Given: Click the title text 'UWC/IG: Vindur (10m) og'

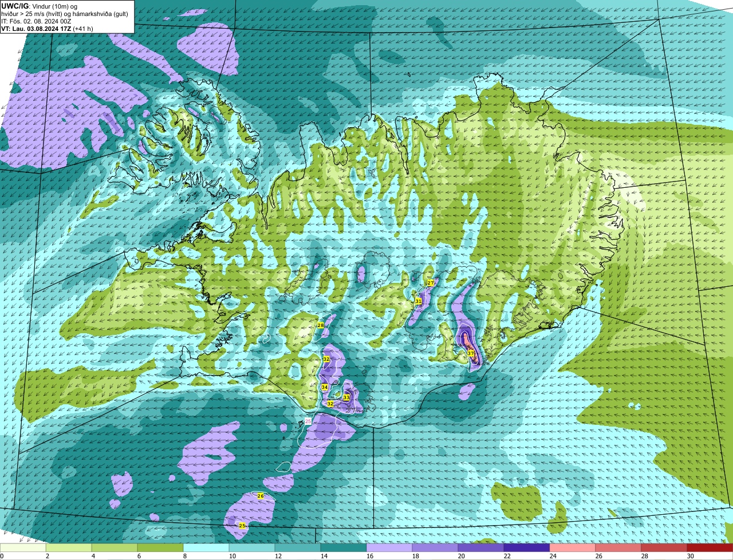Looking at the screenshot, I should click(38, 6).
